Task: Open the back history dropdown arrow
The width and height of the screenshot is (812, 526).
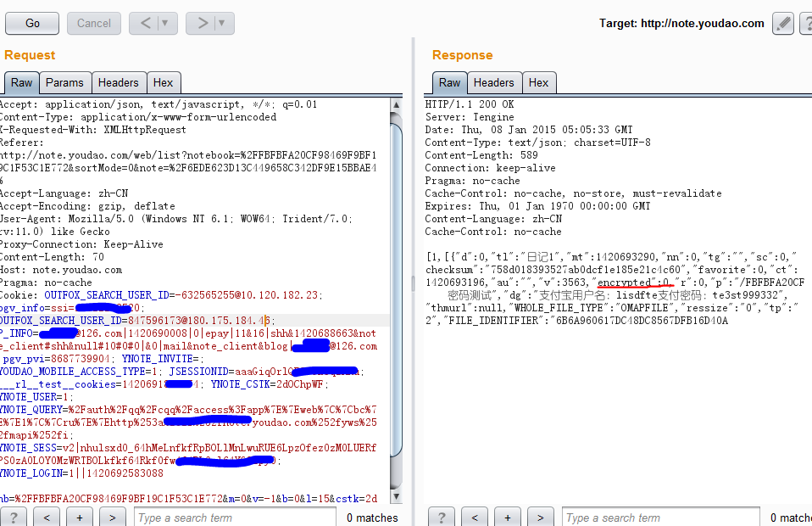Action: click(166, 23)
